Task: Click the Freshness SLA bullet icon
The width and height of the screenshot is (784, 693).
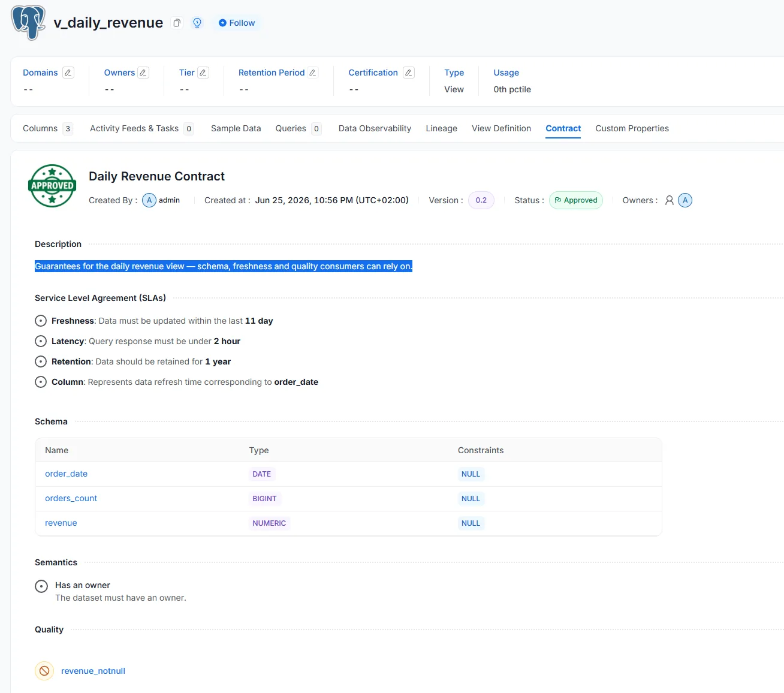Action: (41, 321)
